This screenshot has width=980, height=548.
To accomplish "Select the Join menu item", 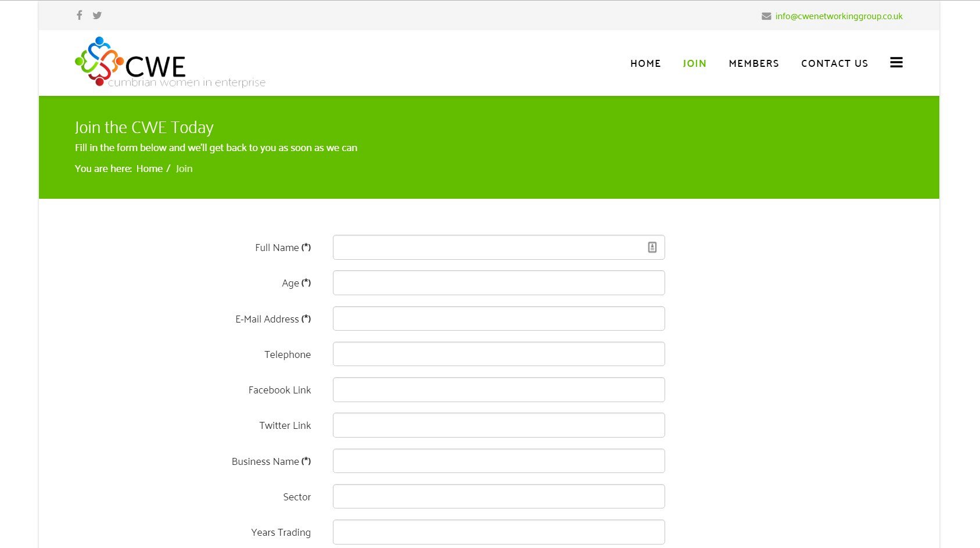I will pyautogui.click(x=694, y=63).
